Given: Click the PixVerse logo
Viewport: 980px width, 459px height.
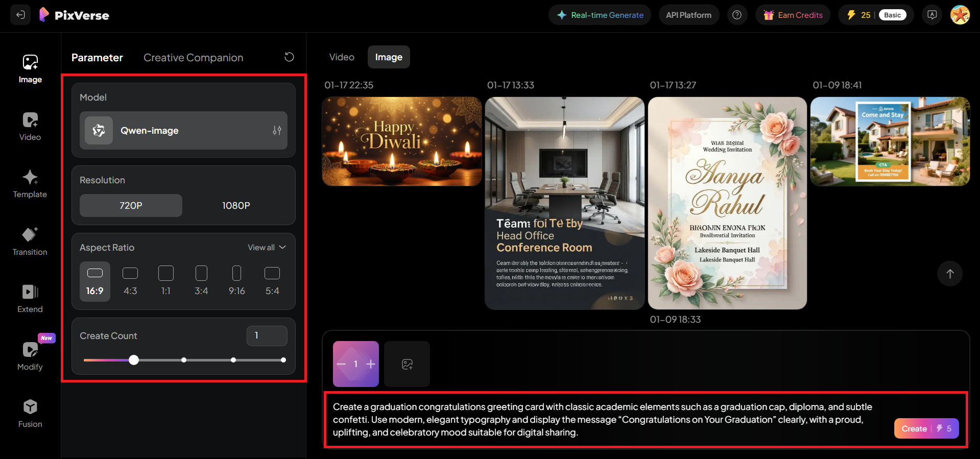Looking at the screenshot, I should click(75, 15).
